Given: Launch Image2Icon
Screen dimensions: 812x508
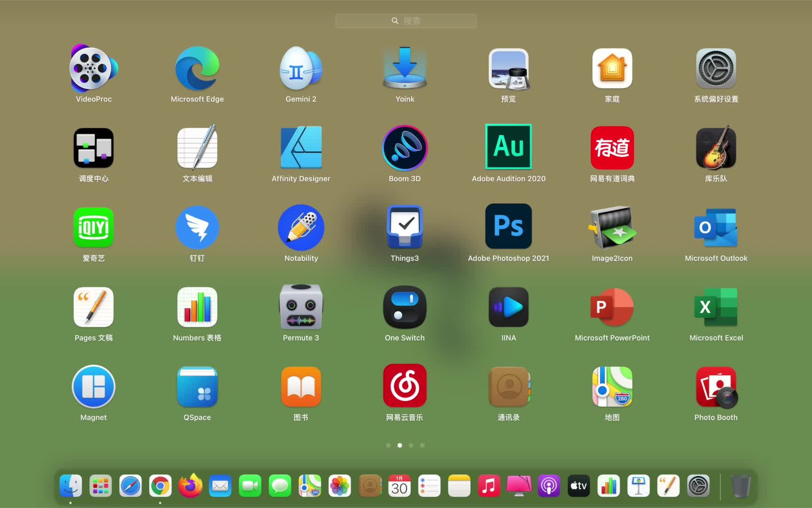Looking at the screenshot, I should [x=612, y=228].
